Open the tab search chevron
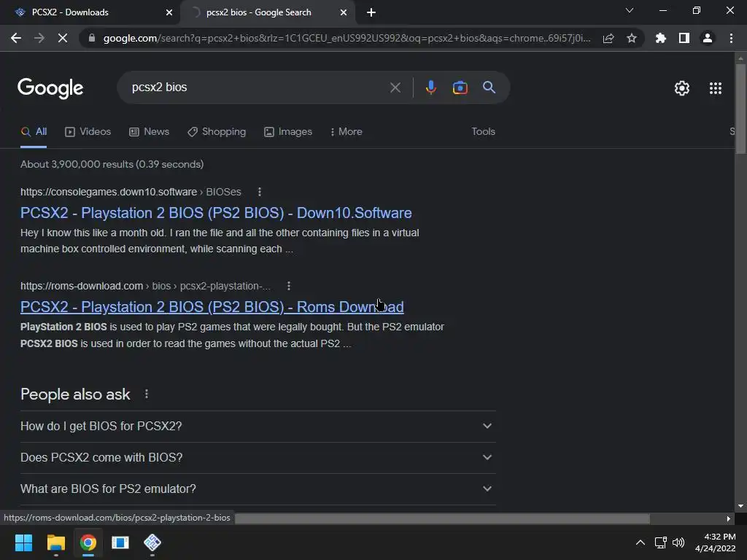The height and width of the screenshot is (560, 747). point(630,10)
